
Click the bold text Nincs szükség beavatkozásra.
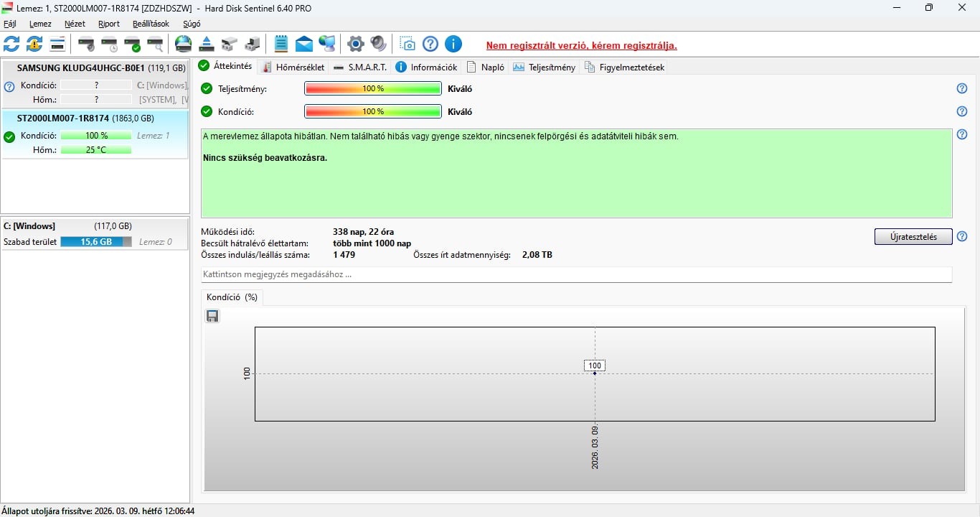tap(265, 157)
